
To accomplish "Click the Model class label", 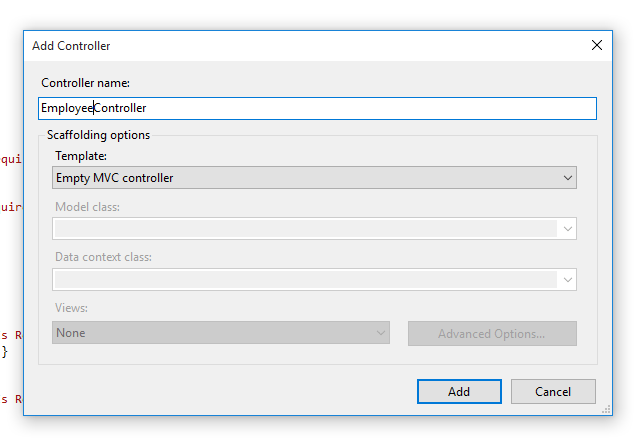I will coord(89,207).
